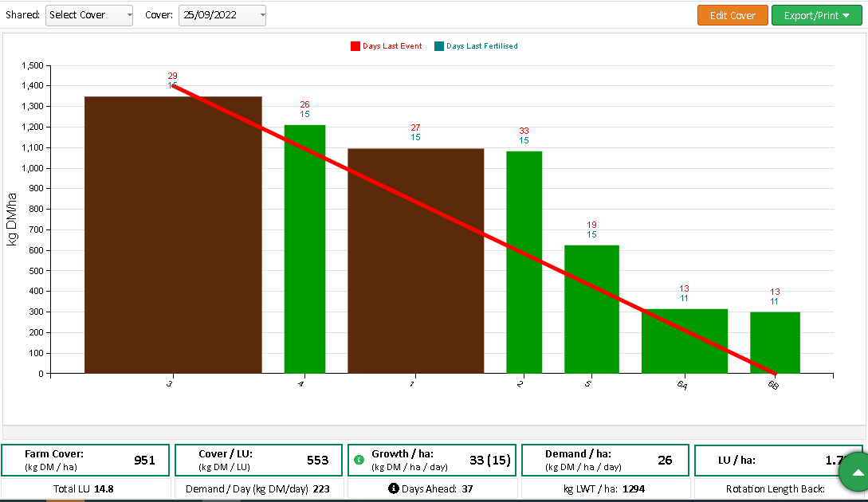Click the Farm Cover value 951
Viewport: 868px width, 502px height.
[x=144, y=461]
